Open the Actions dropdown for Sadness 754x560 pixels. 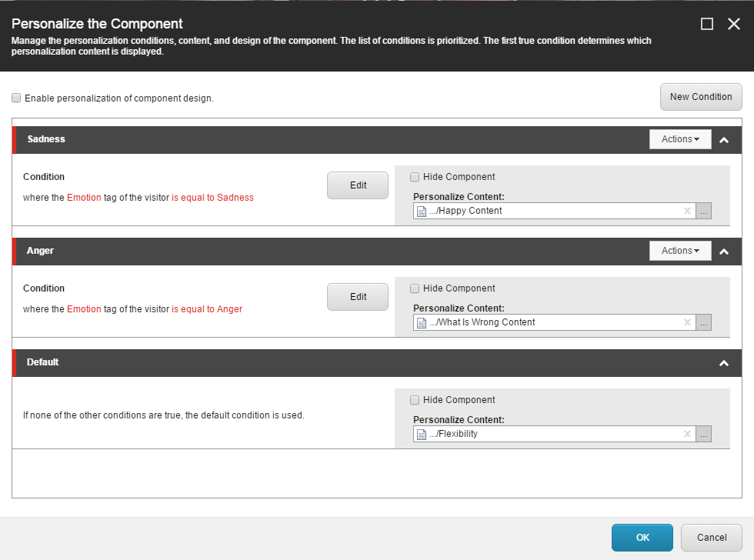coord(680,139)
